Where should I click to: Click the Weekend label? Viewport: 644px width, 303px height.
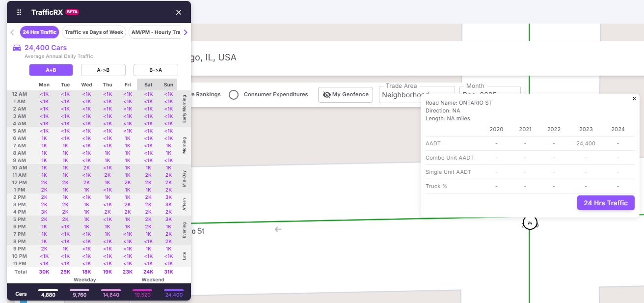click(x=153, y=279)
